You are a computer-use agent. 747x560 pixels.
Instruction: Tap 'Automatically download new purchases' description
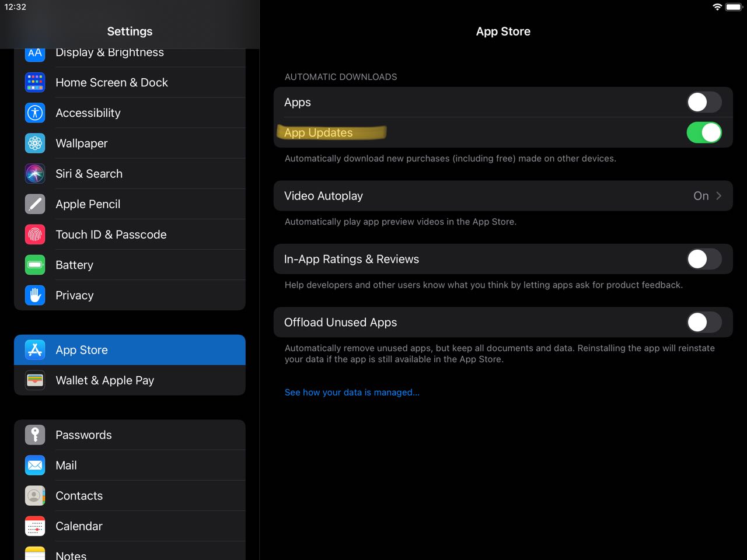tap(450, 159)
